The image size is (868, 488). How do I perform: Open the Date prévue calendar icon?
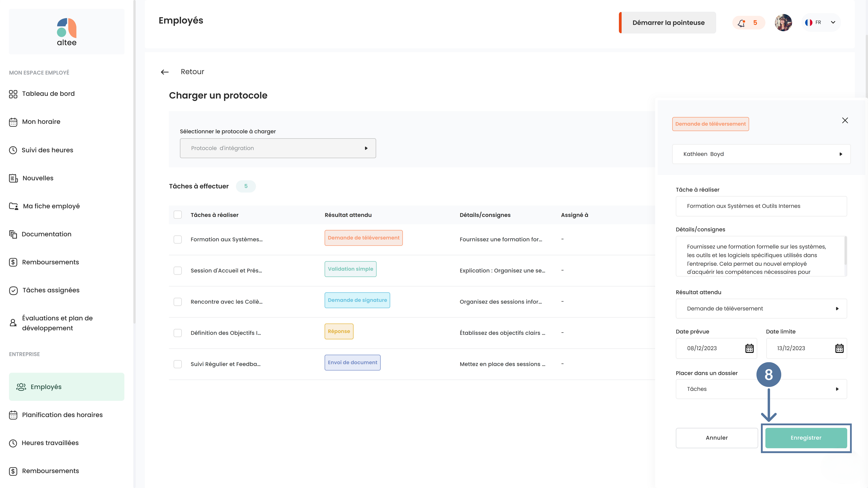point(749,348)
